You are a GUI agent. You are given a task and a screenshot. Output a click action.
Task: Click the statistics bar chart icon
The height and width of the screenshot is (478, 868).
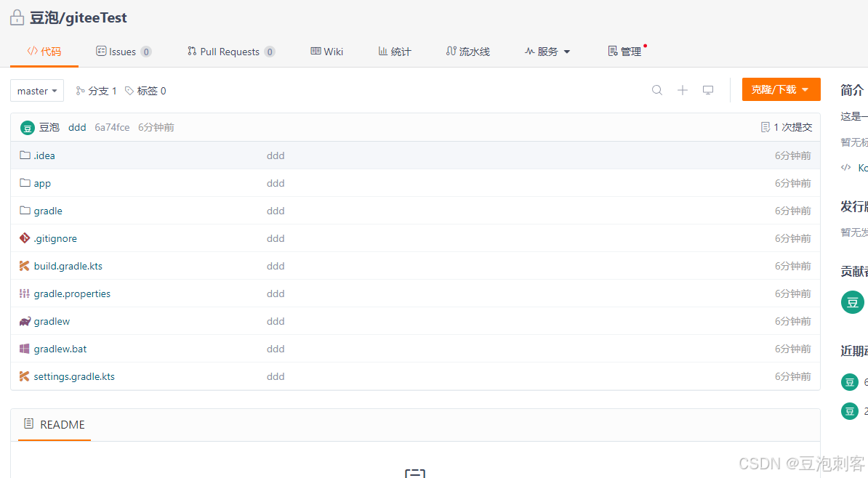pyautogui.click(x=383, y=51)
